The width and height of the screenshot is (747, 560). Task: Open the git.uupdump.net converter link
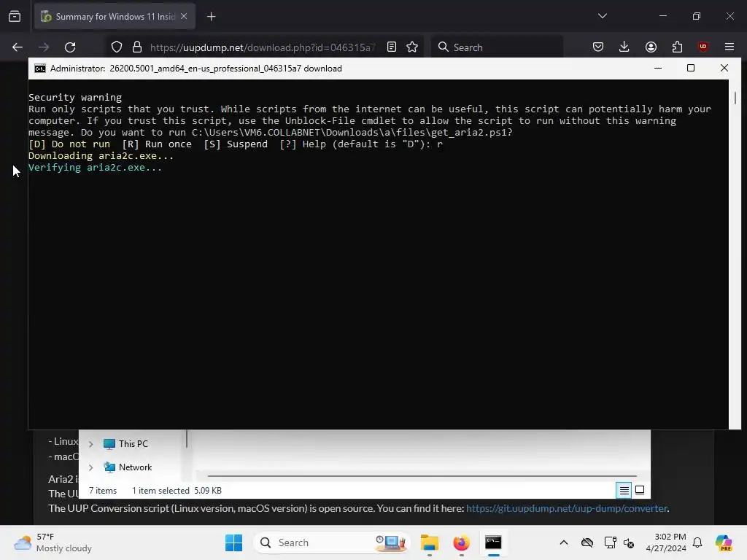point(566,508)
